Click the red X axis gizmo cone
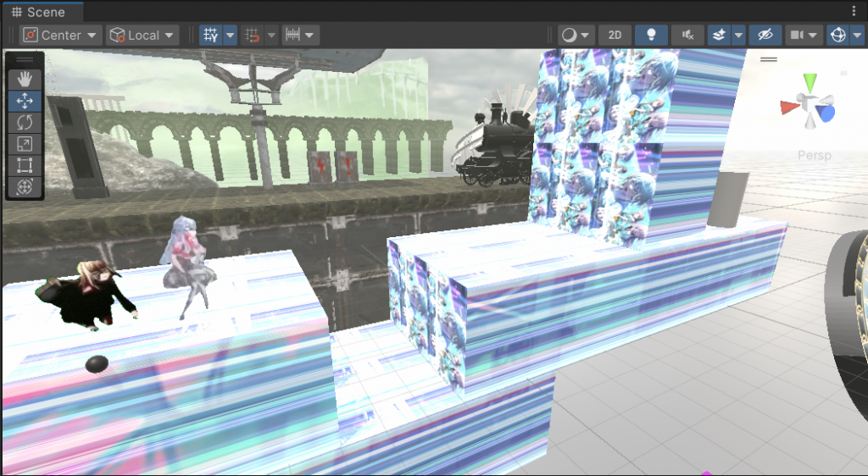This screenshot has width=868, height=476. [x=789, y=108]
